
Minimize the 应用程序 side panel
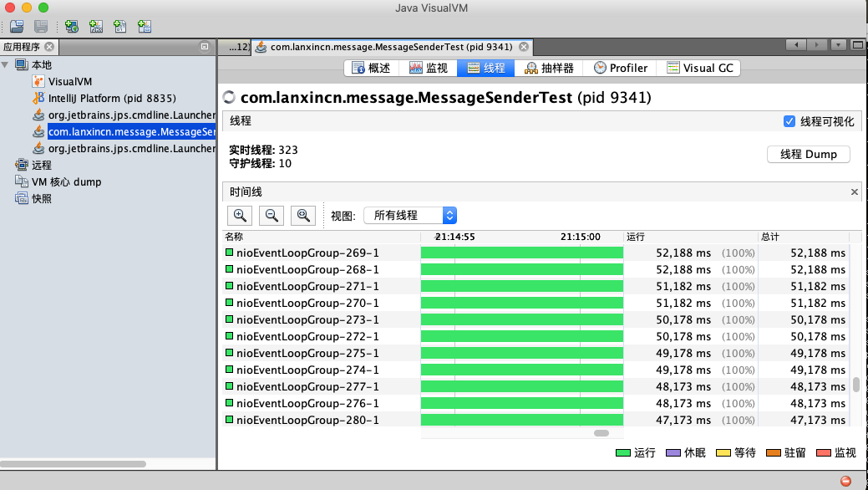[x=205, y=47]
